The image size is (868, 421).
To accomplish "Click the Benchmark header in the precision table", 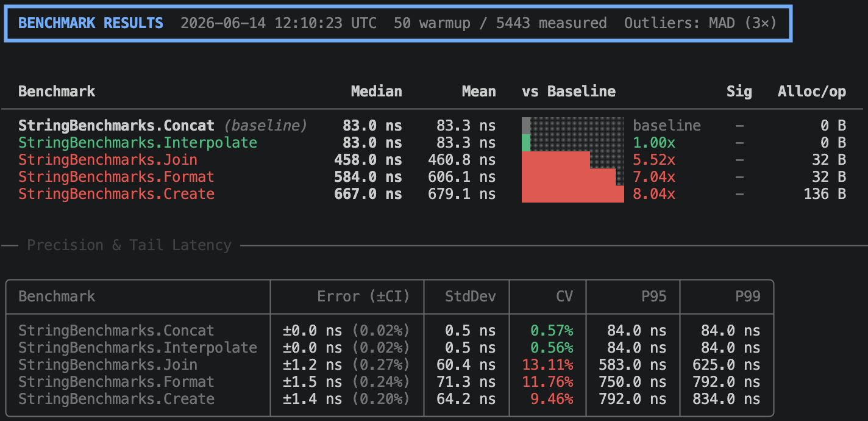I will [57, 297].
